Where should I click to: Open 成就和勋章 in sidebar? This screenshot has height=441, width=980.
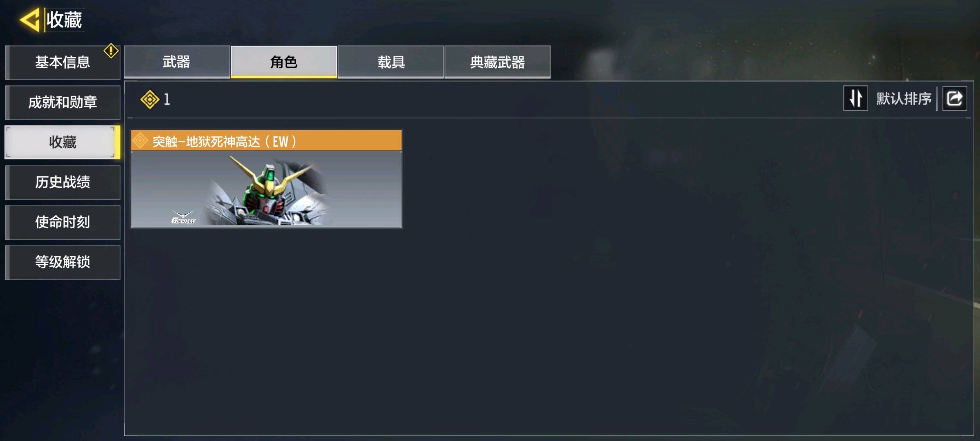pos(62,102)
